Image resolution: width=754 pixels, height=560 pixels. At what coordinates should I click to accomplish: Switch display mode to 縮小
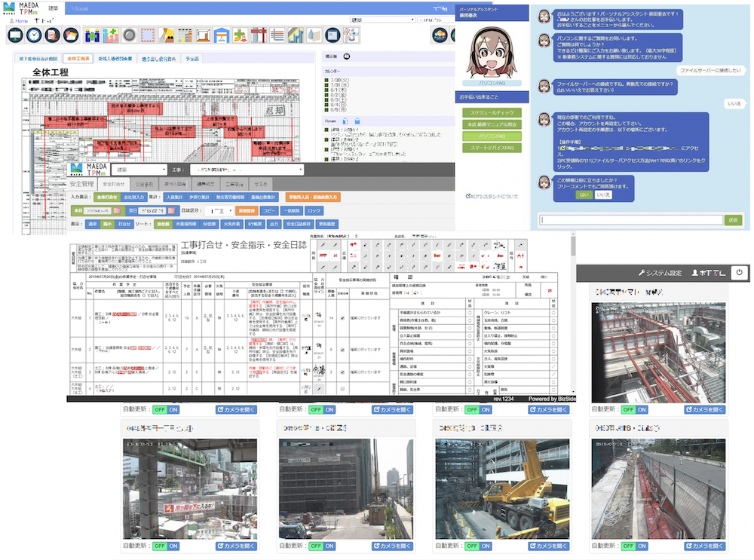click(x=108, y=224)
